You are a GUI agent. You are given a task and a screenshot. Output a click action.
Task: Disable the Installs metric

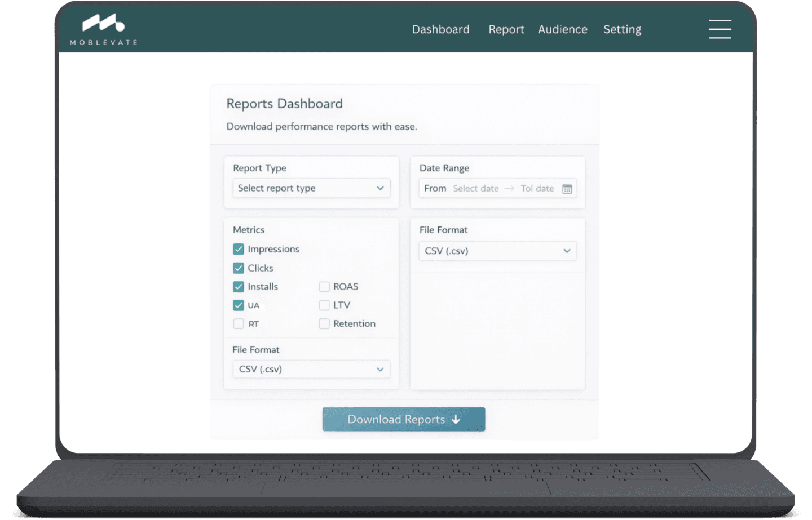(x=239, y=287)
